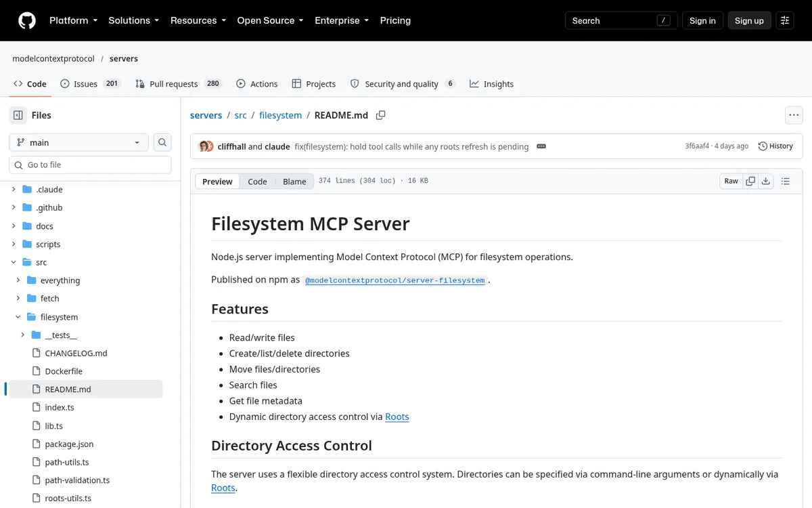This screenshot has height=508, width=812.
Task: Open the Projects tab
Action: [x=314, y=84]
